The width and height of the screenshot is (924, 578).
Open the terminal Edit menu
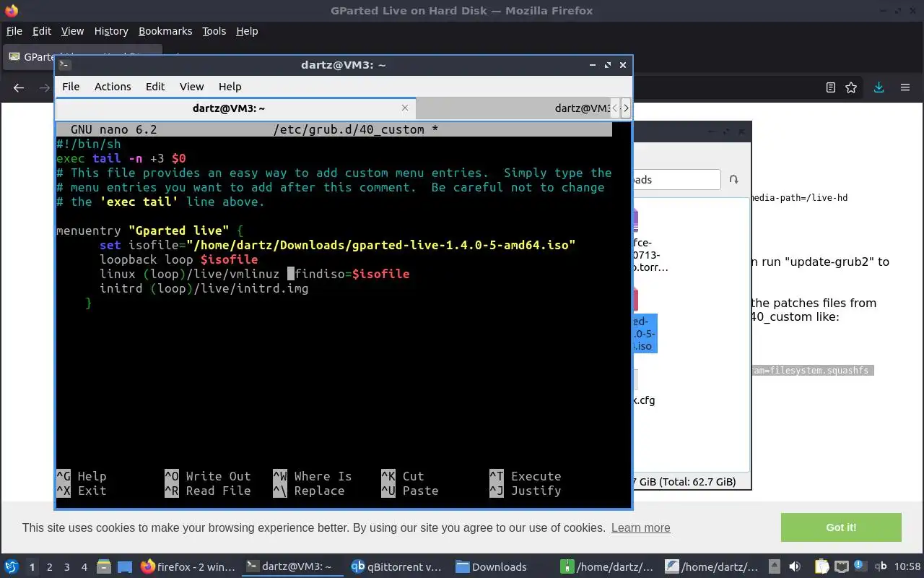coord(155,86)
